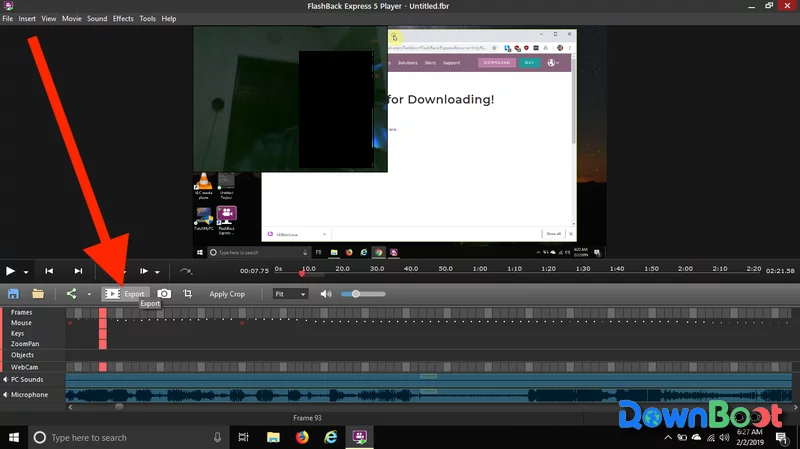Open Firefox from the Windows taskbar
This screenshot has width=800, height=449.
coord(302,437)
